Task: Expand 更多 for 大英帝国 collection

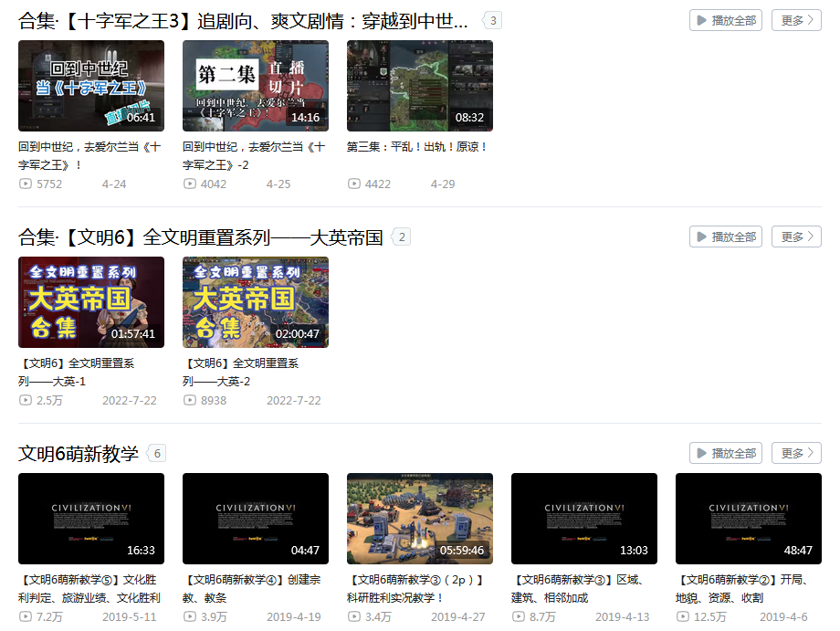Action: point(796,237)
